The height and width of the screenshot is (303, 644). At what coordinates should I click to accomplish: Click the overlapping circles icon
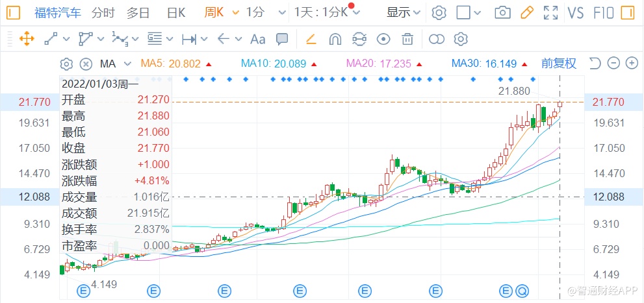pyautogui.click(x=437, y=40)
